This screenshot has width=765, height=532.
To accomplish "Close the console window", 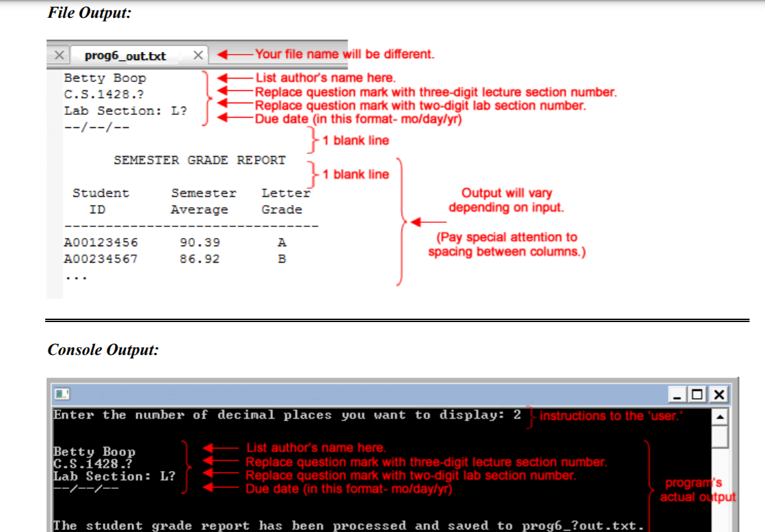I will pos(719,395).
